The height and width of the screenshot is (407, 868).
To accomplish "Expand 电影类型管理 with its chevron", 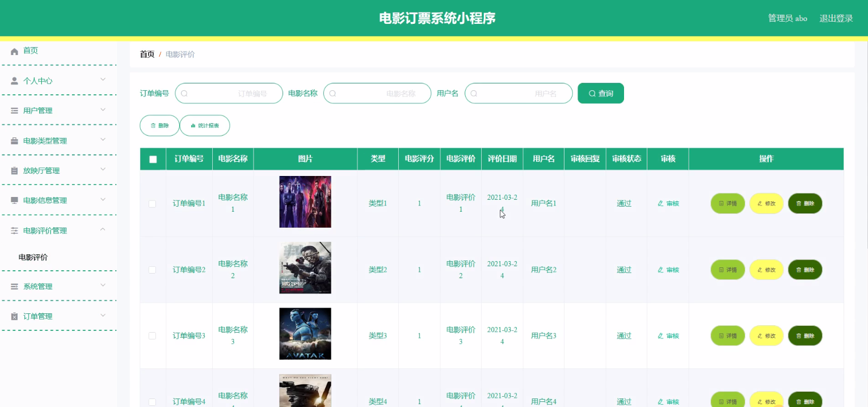I will [x=103, y=139].
